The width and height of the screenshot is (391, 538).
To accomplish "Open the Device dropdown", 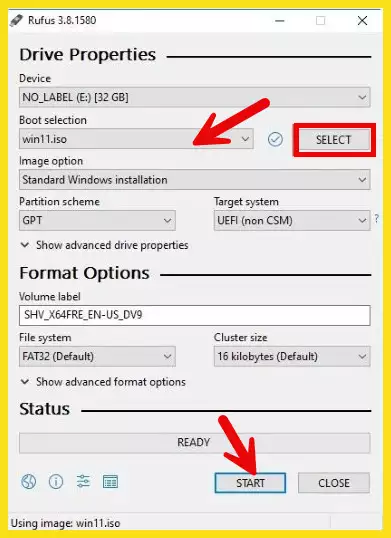I will tap(194, 97).
